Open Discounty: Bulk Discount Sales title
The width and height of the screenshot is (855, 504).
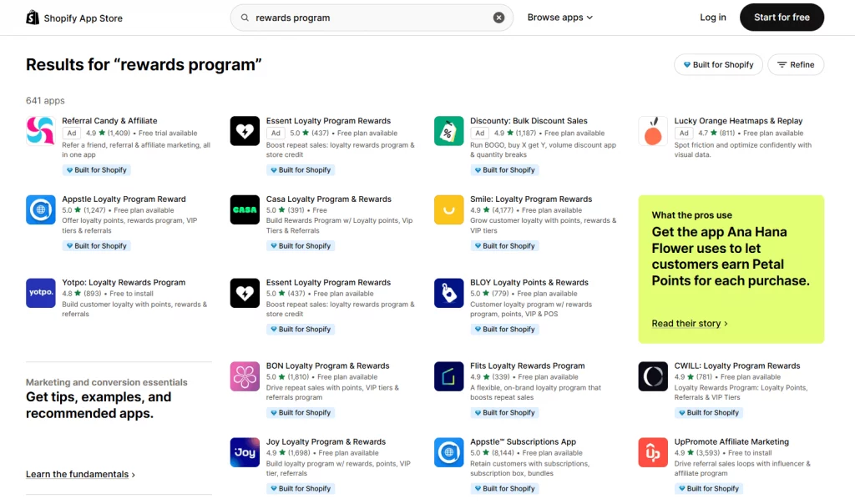[x=529, y=121]
